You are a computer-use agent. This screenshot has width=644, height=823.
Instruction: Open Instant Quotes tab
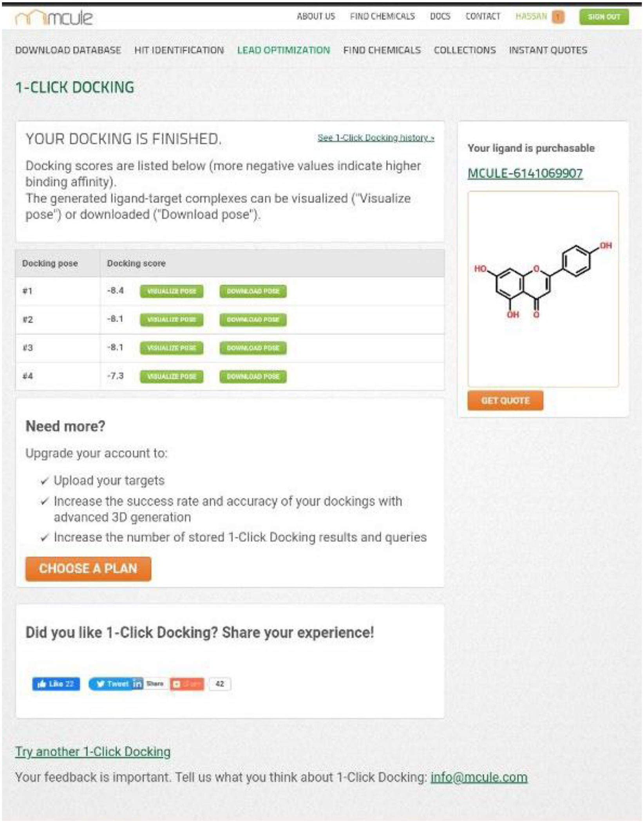548,50
